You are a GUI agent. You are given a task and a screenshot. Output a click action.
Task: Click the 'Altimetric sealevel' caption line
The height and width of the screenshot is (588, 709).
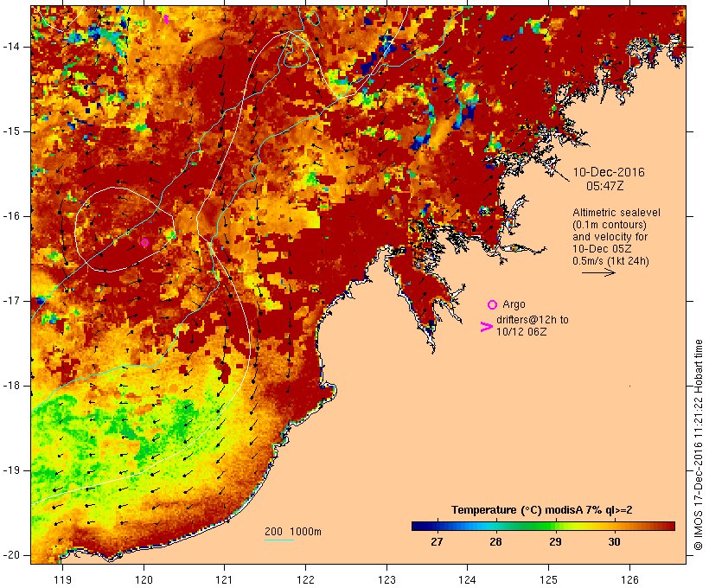pyautogui.click(x=616, y=213)
